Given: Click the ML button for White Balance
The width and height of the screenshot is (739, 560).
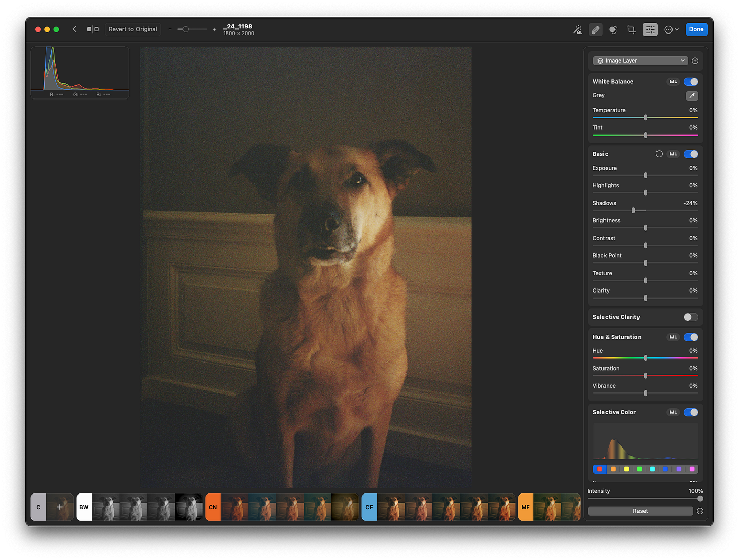Looking at the screenshot, I should (673, 82).
